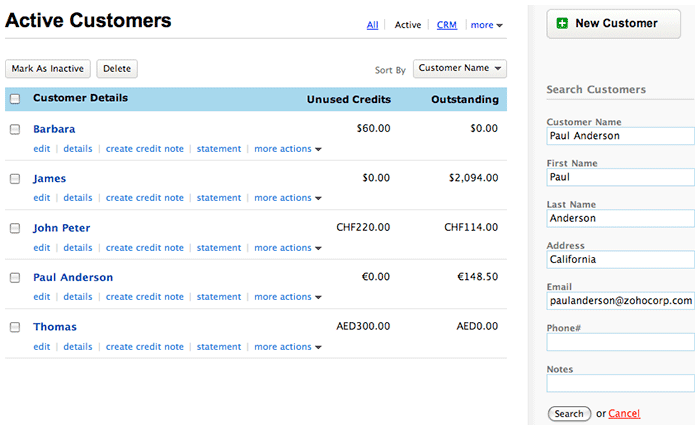Click the Delete button

[x=117, y=69]
